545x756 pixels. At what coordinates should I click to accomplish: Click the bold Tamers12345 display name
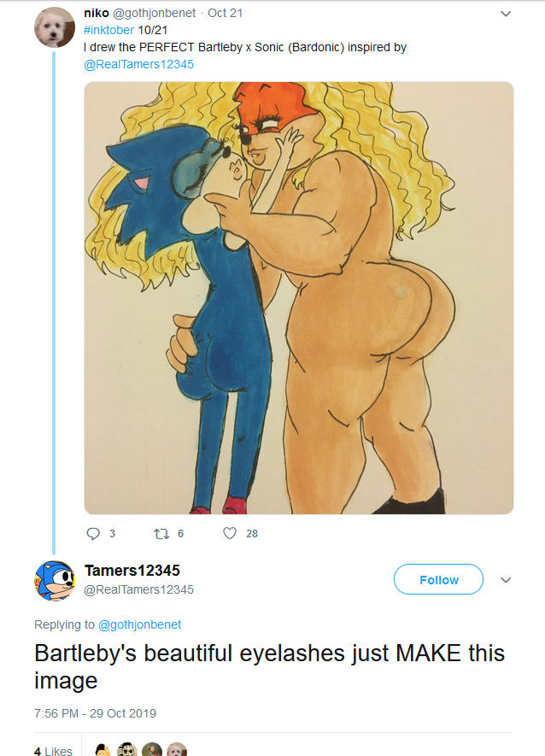pos(132,571)
